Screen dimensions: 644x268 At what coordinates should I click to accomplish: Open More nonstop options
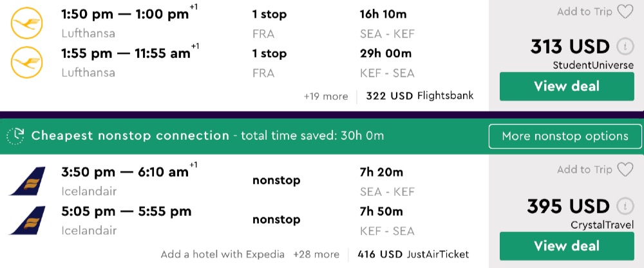[x=565, y=136]
